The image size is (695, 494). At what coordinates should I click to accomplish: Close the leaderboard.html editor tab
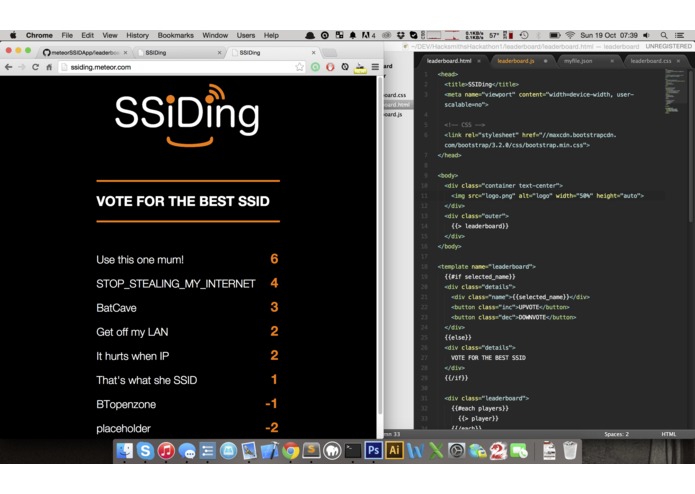pyautogui.click(x=479, y=61)
